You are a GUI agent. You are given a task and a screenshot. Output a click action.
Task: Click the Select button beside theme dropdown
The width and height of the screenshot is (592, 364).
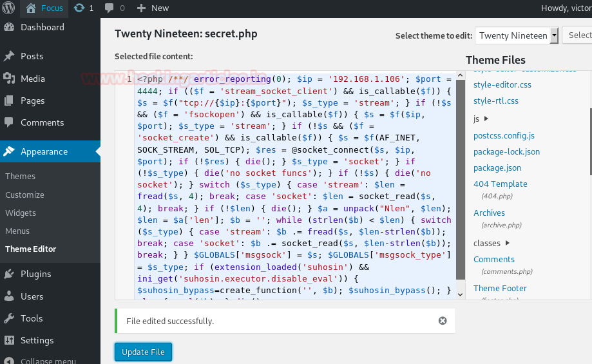click(x=577, y=35)
